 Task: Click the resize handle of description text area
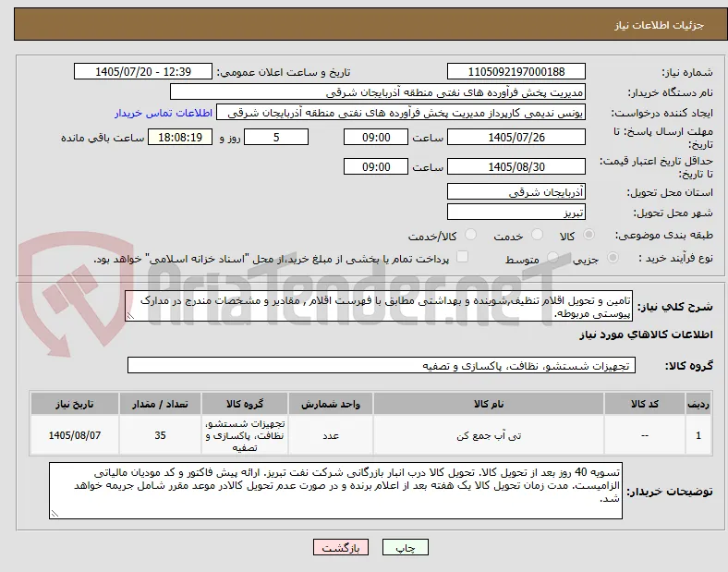[x=130, y=316]
